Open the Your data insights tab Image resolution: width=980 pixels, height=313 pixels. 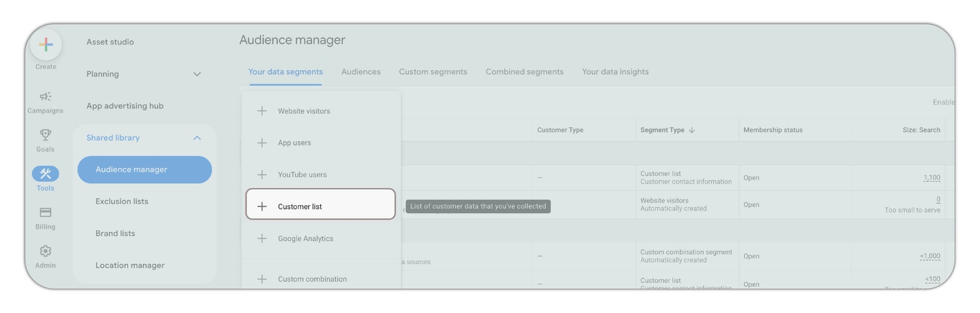(615, 72)
